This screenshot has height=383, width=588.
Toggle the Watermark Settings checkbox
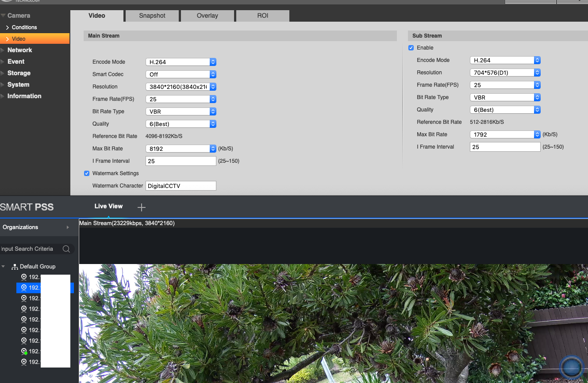[87, 173]
